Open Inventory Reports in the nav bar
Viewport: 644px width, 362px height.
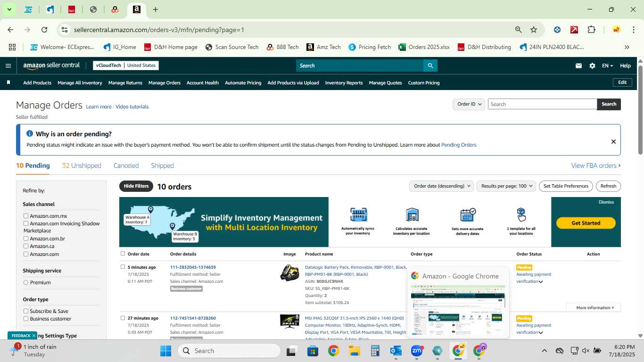click(x=344, y=82)
